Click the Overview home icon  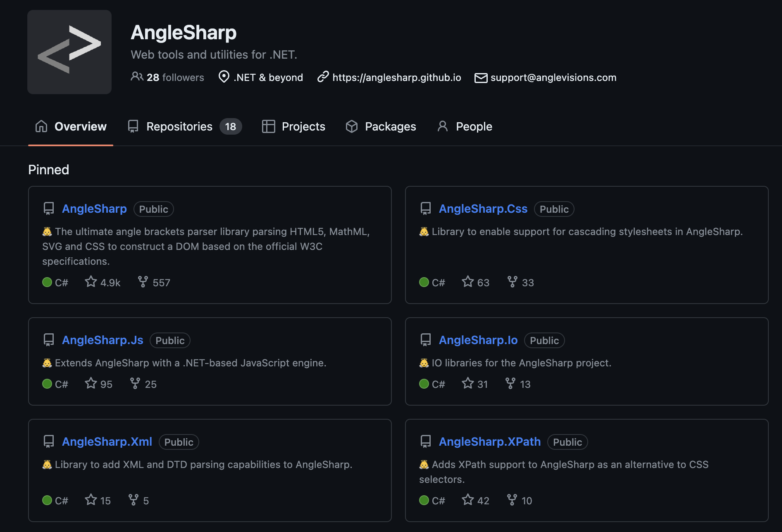pyautogui.click(x=41, y=126)
